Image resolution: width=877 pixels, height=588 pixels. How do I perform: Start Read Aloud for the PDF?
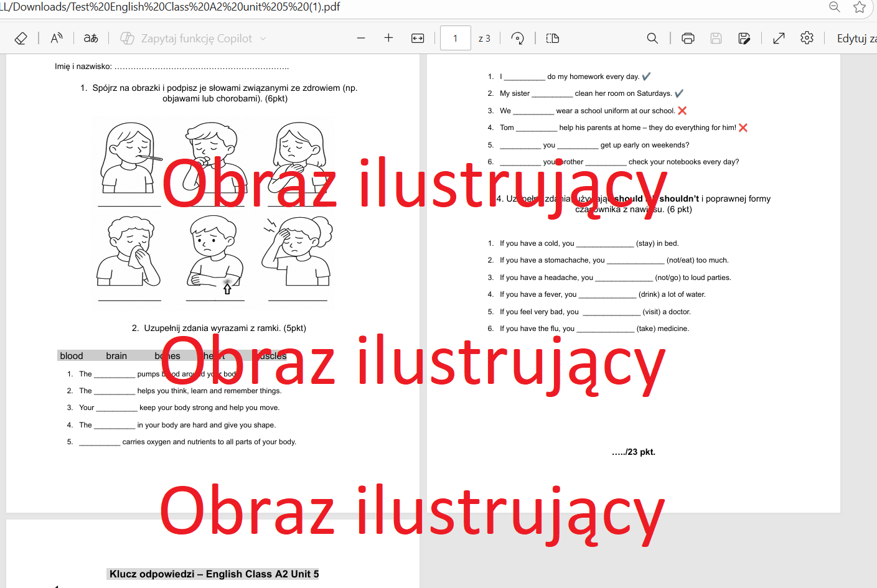pos(57,39)
